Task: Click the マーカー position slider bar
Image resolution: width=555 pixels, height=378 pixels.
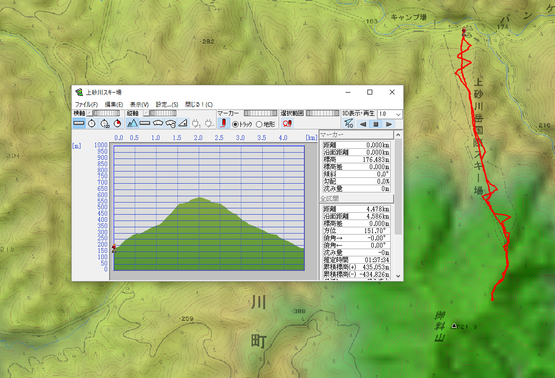Action: coord(260,113)
